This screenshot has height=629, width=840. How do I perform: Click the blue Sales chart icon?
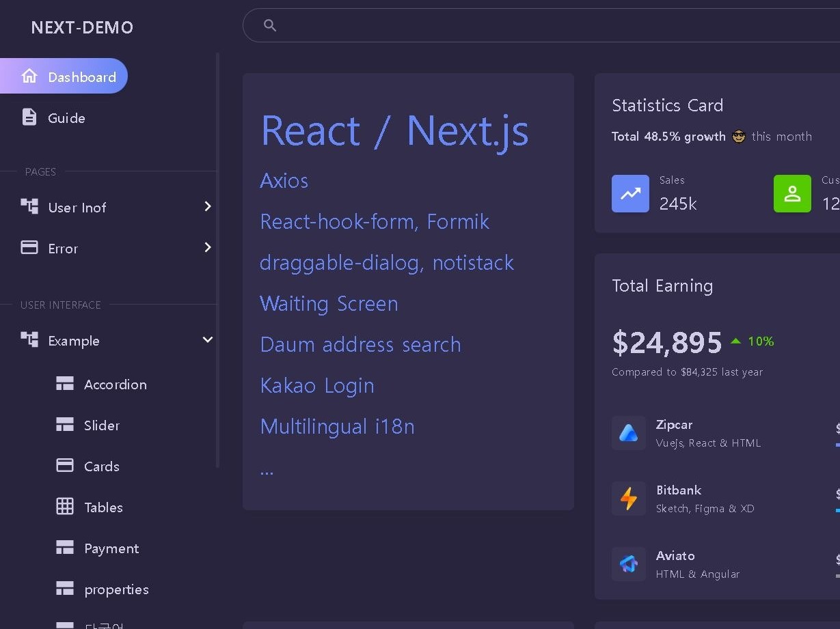click(x=629, y=193)
